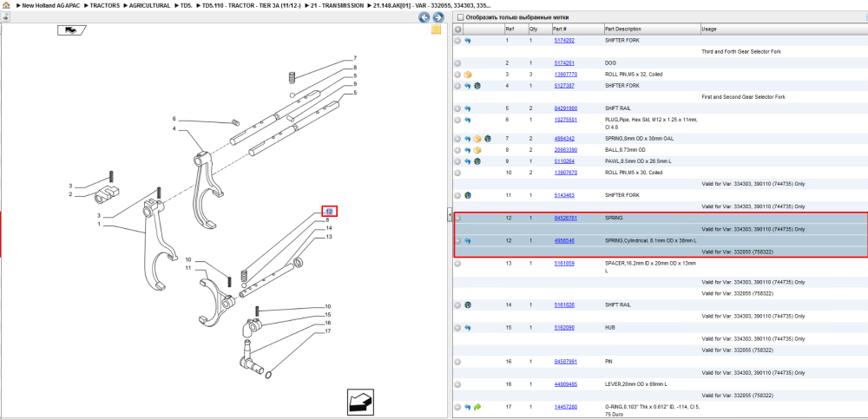Select callout number 2 in the diagram

(70, 194)
